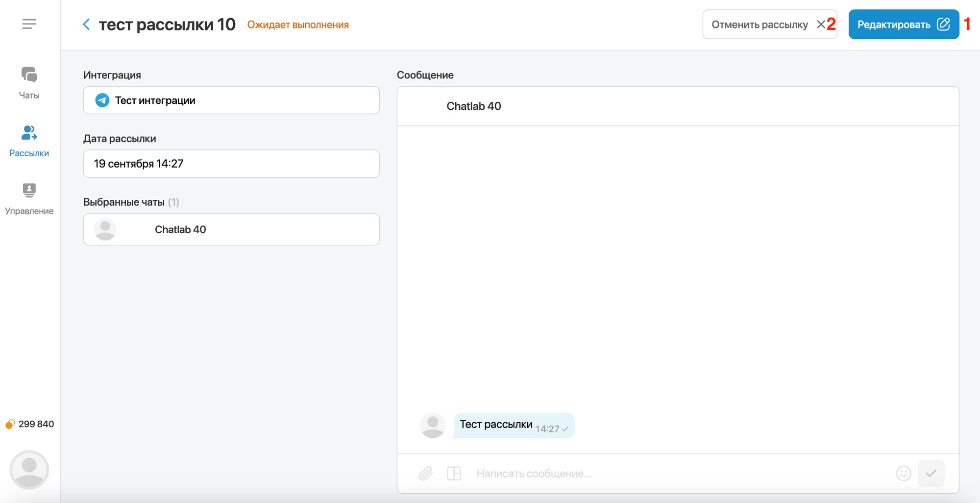The width and height of the screenshot is (980, 503).
Task: Click the Chatlab 40 message header
Action: pos(678,106)
